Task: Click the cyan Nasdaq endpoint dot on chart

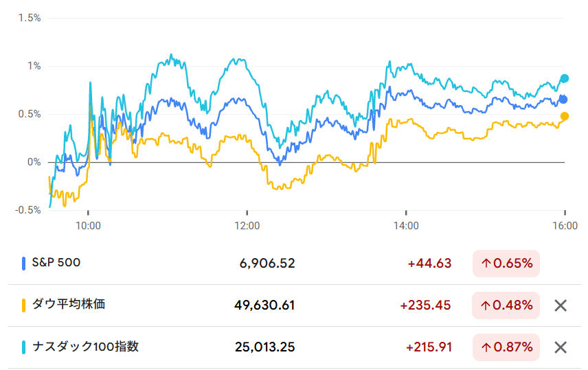Action: point(565,78)
